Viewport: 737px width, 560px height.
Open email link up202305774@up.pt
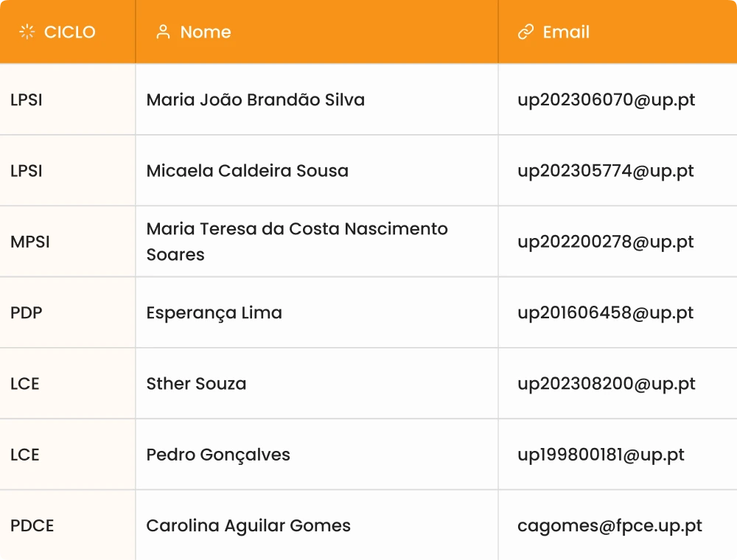tap(606, 170)
